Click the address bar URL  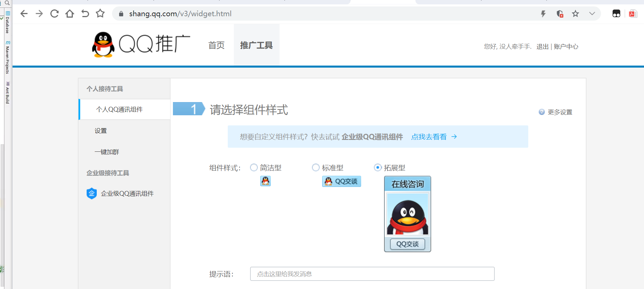(x=180, y=14)
